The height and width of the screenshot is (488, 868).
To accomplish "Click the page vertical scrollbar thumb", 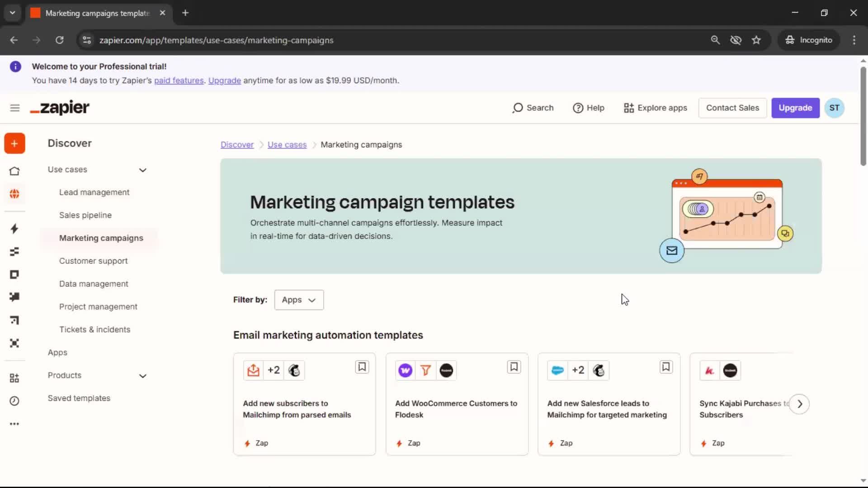I will tap(863, 116).
